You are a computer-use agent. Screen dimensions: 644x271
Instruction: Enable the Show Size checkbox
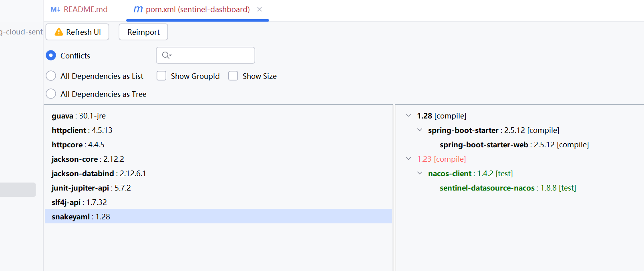(x=233, y=76)
